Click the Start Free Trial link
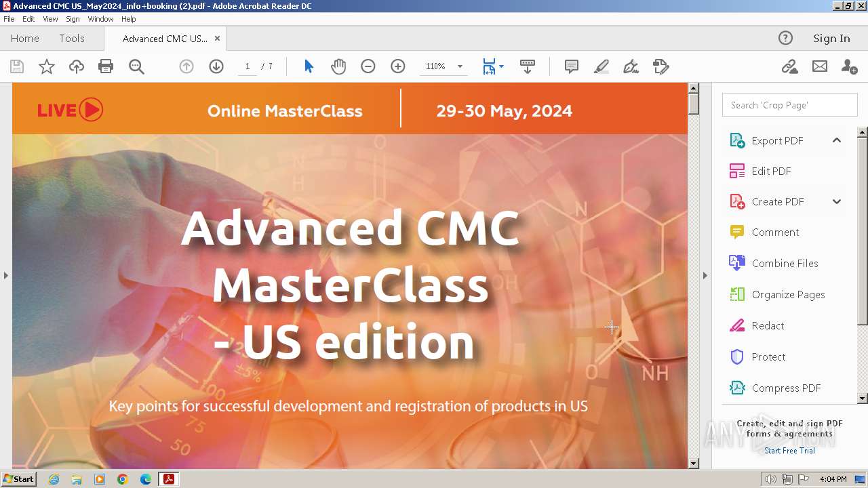 click(789, 451)
